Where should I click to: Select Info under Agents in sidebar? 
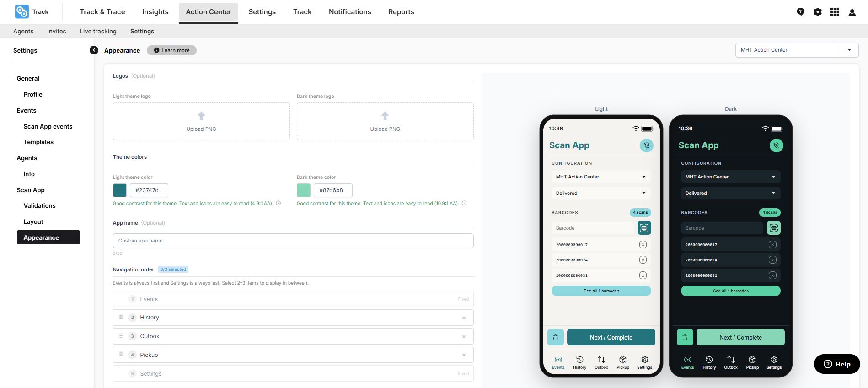[x=29, y=174]
